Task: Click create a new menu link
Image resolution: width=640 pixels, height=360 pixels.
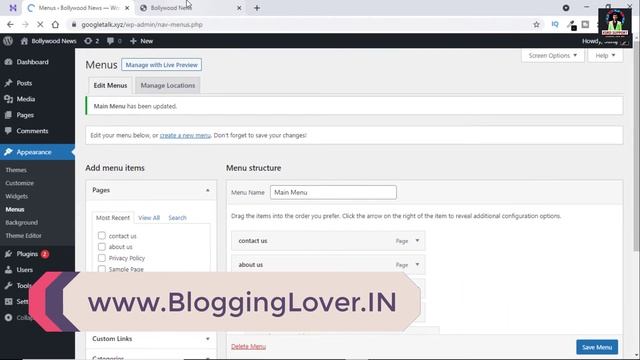Action: click(185, 135)
